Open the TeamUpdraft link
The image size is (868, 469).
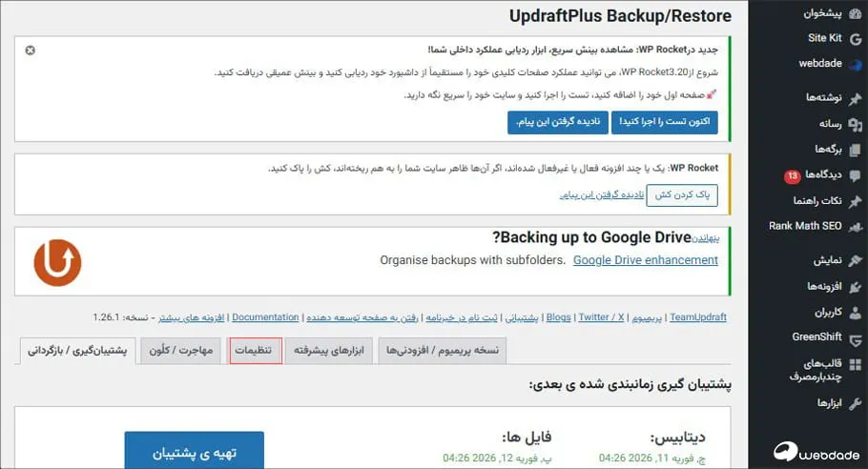698,317
